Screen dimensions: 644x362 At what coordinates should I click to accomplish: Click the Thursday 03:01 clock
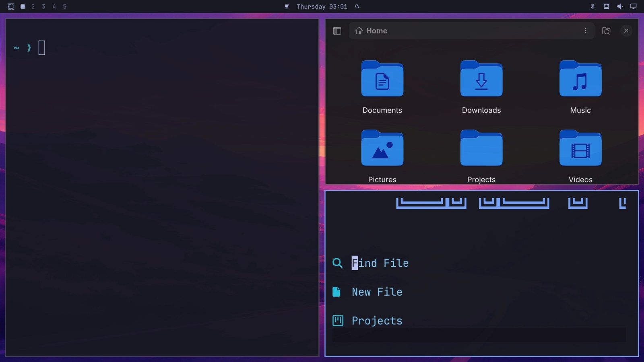pyautogui.click(x=322, y=6)
